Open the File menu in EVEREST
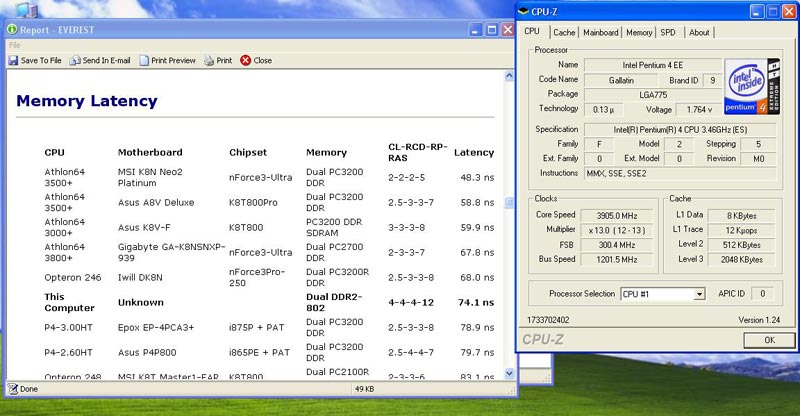 [x=14, y=45]
